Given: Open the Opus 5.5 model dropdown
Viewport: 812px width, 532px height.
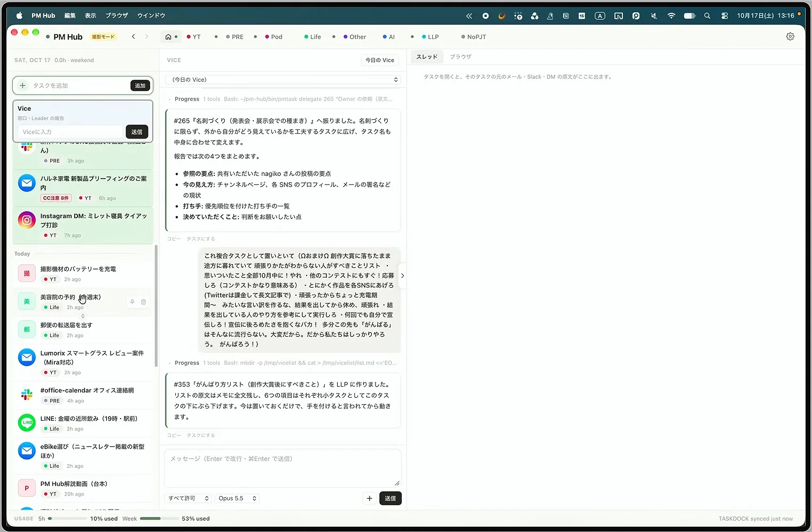Looking at the screenshot, I should point(238,498).
